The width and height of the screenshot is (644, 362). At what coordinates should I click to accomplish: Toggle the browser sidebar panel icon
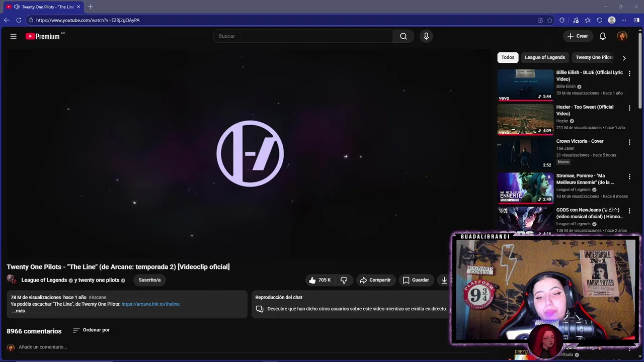pyautogui.click(x=636, y=20)
